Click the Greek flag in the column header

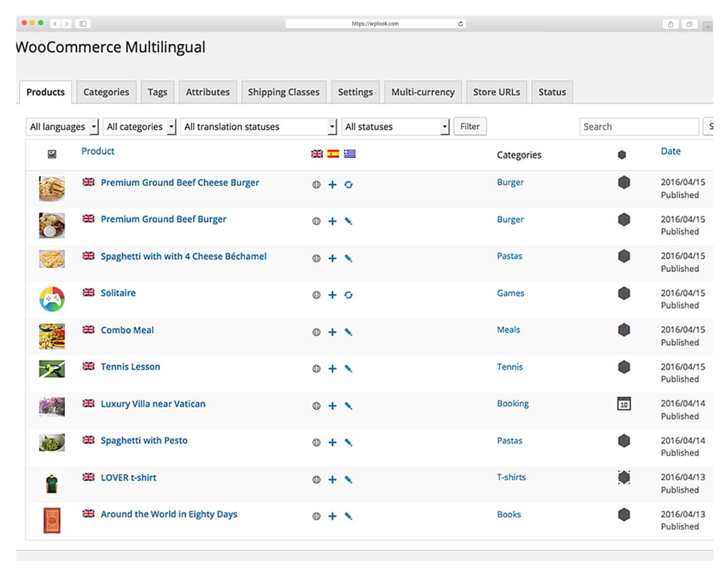tap(350, 154)
